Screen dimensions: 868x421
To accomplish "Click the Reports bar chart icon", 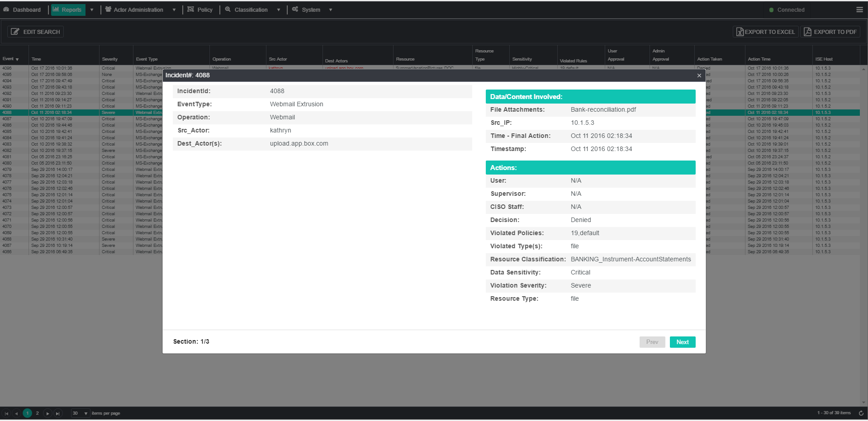I will 56,9.
